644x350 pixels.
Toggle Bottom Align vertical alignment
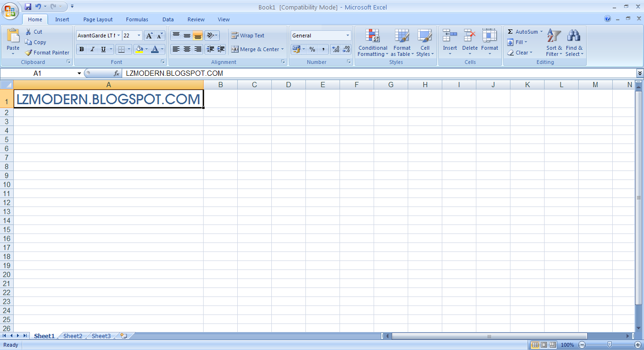(198, 36)
